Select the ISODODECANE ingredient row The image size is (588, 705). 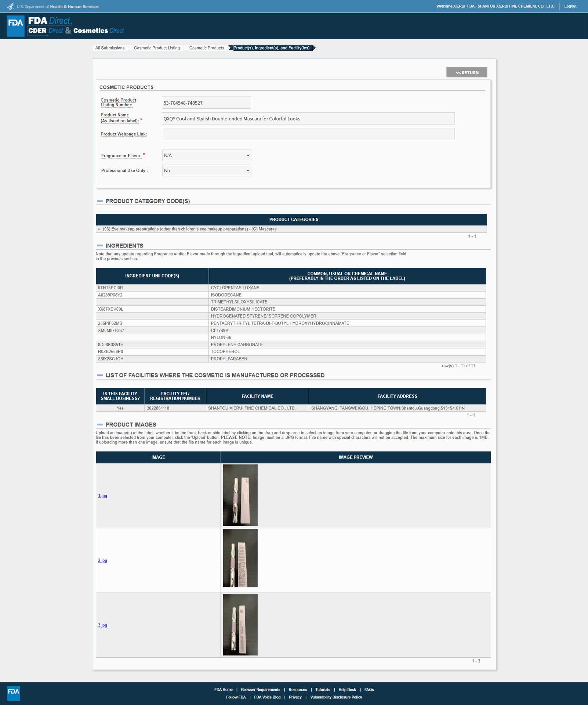(291, 295)
